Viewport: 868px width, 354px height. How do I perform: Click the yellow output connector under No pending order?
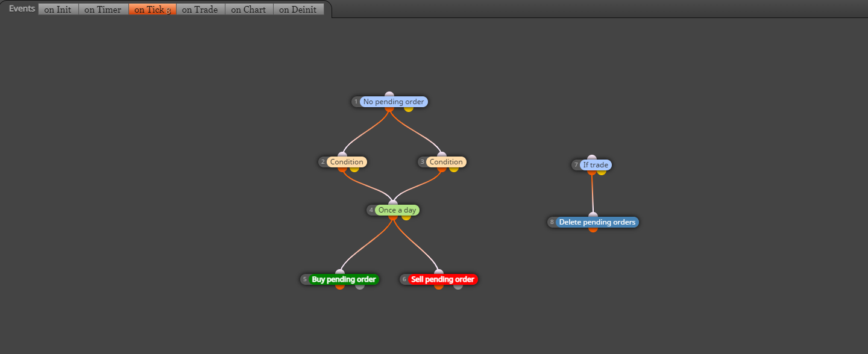[x=409, y=108]
